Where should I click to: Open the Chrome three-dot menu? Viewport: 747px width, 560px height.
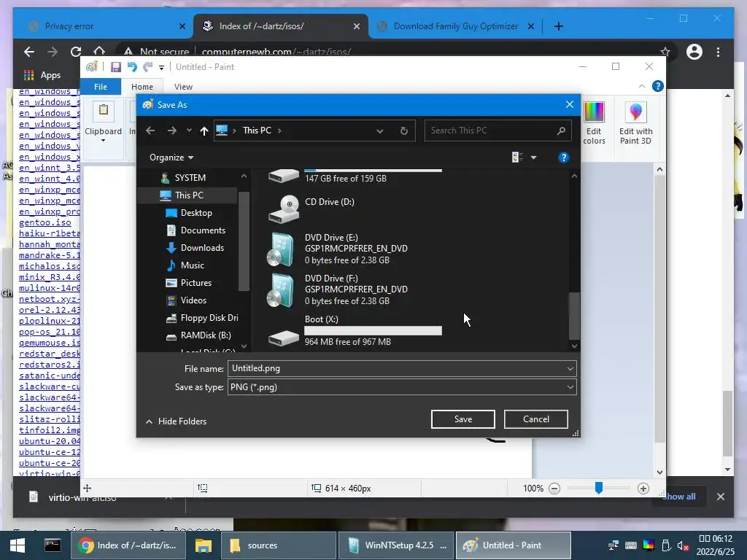click(x=718, y=52)
